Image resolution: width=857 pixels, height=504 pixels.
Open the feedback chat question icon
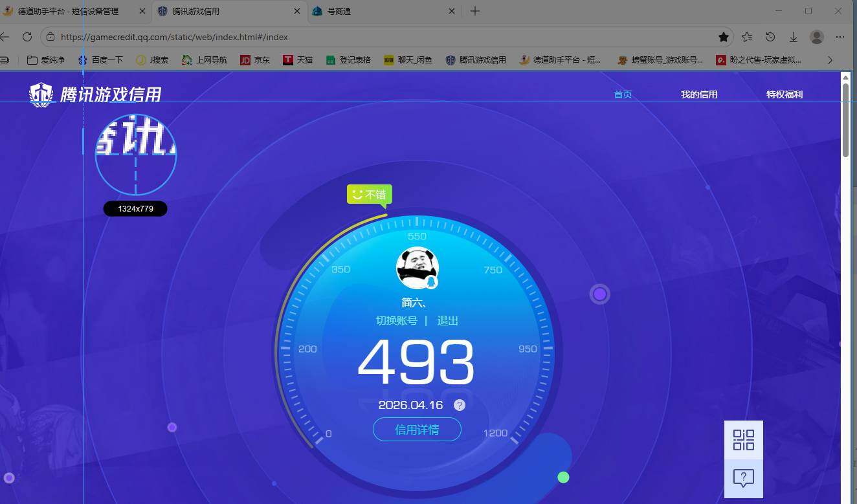tap(743, 478)
